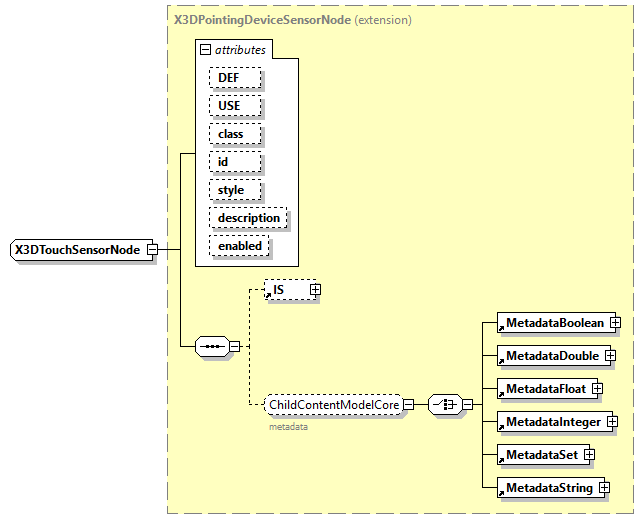Select the style attribute
The height and width of the screenshot is (521, 644).
tap(235, 190)
